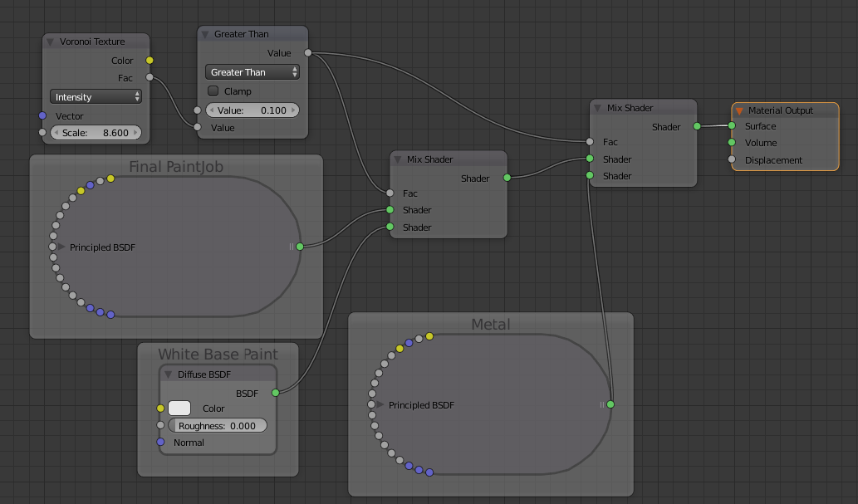Click the Fac input socket of the Mix Shader feeding Material Output
This screenshot has height=504, width=858.
coord(590,142)
